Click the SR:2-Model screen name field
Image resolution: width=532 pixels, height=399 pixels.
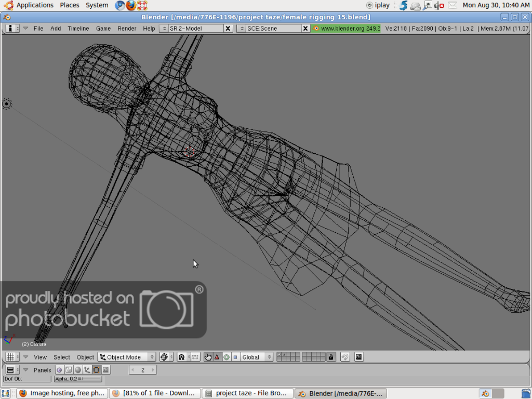click(x=196, y=29)
